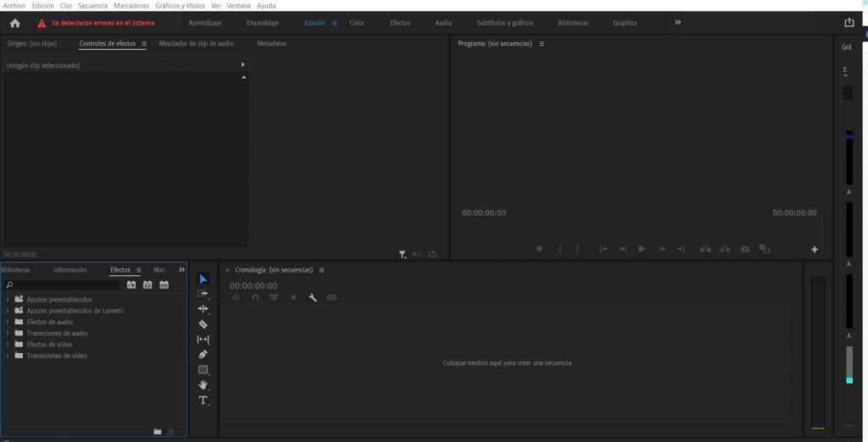Image resolution: width=868 pixels, height=442 pixels.
Task: Open the Secuencia menu
Action: (x=92, y=5)
